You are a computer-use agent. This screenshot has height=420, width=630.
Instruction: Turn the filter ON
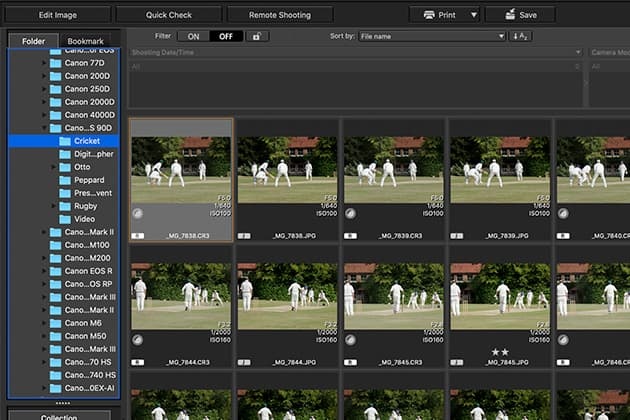pos(193,37)
